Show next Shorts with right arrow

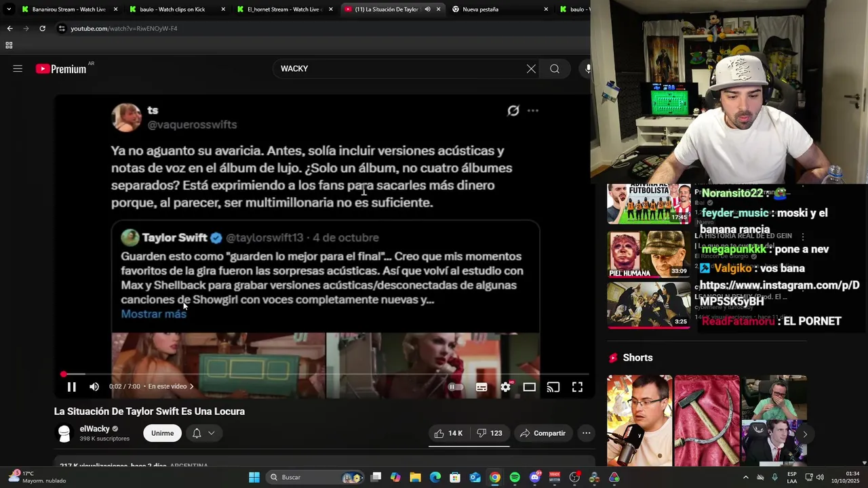805,434
